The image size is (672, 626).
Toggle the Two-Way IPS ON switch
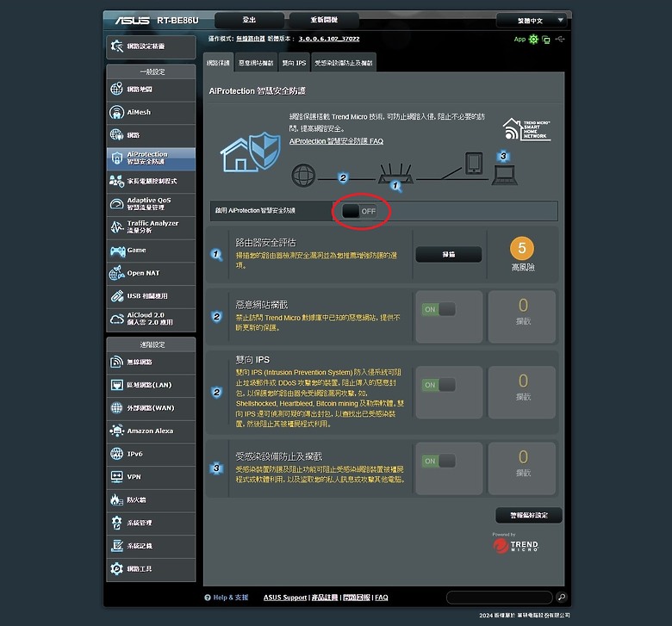click(439, 385)
